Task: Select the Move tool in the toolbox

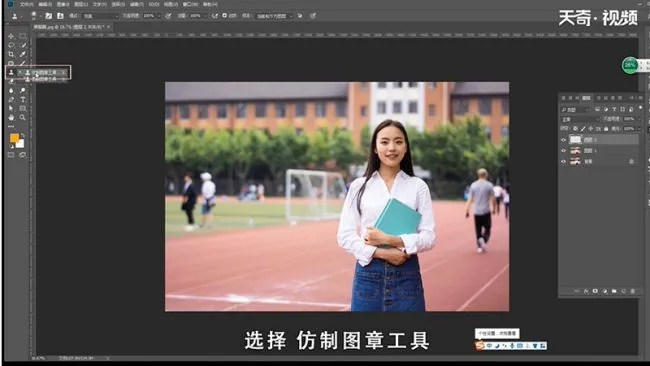Action: [11, 36]
